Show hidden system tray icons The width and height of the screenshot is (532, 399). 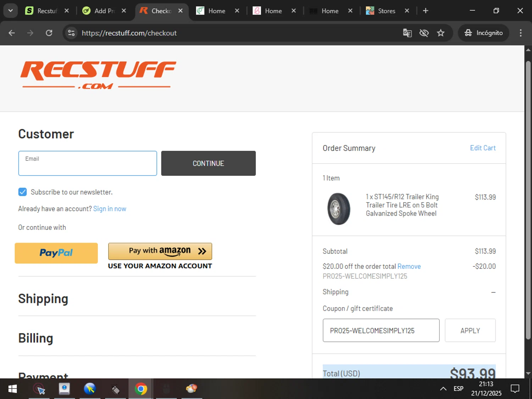[443, 389]
